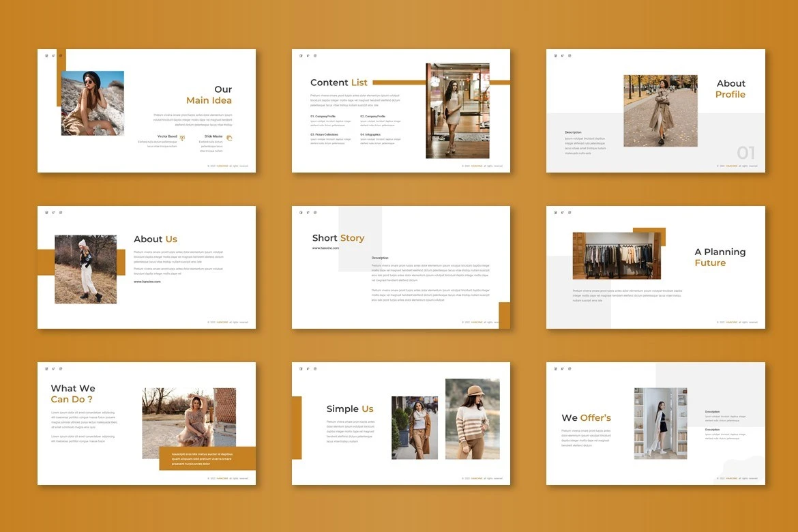Select the 03. Picture Collections list item
The width and height of the screenshot is (798, 532).
[324, 134]
